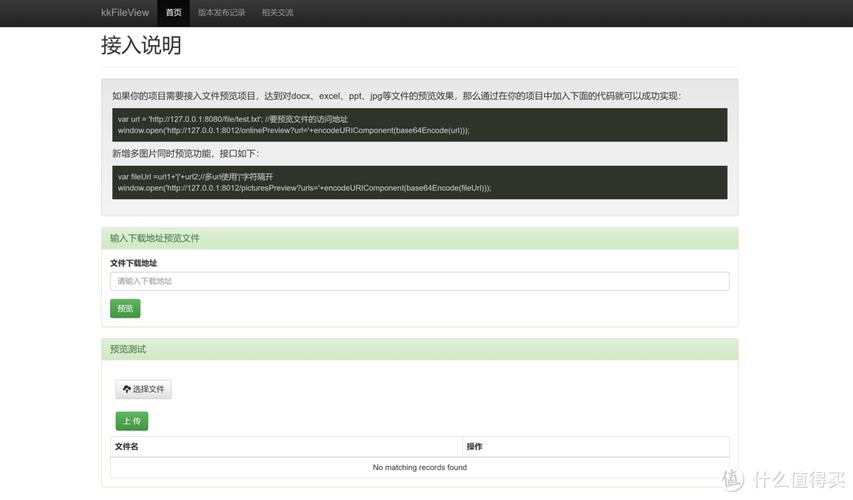The width and height of the screenshot is (853, 500).
Task: Click the 输入下载地址预览文件 panel heading
Action: point(419,238)
